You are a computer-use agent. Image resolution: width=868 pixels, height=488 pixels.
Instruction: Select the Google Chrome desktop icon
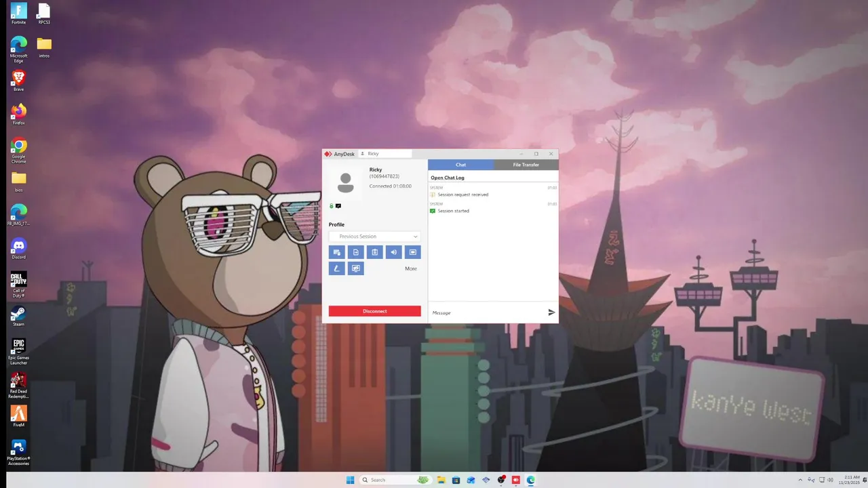click(18, 150)
